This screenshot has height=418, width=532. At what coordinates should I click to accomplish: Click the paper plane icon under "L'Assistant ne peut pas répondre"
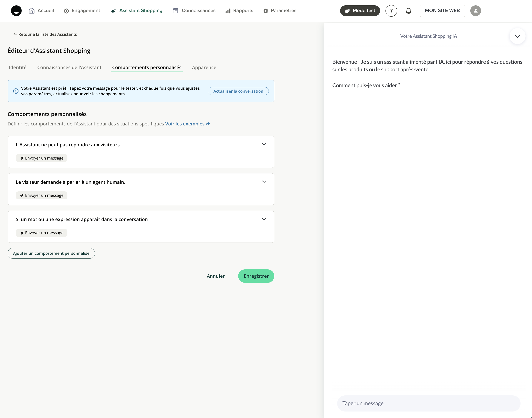(22, 158)
